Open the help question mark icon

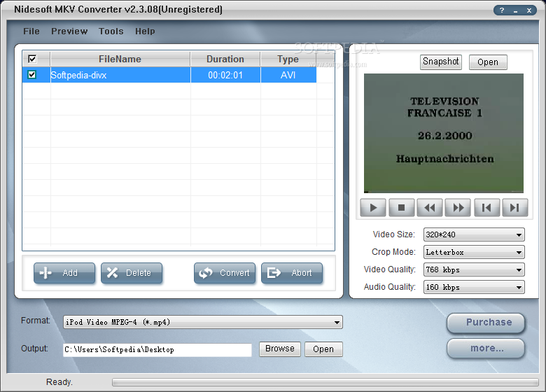502,10
